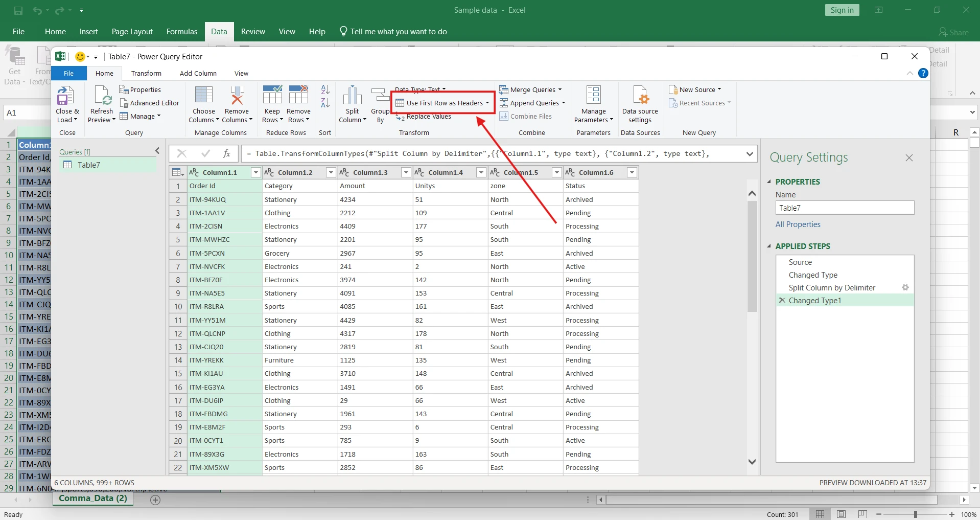This screenshot has width=980, height=520.
Task: Delete the Changed Type1 applied step
Action: (782, 301)
